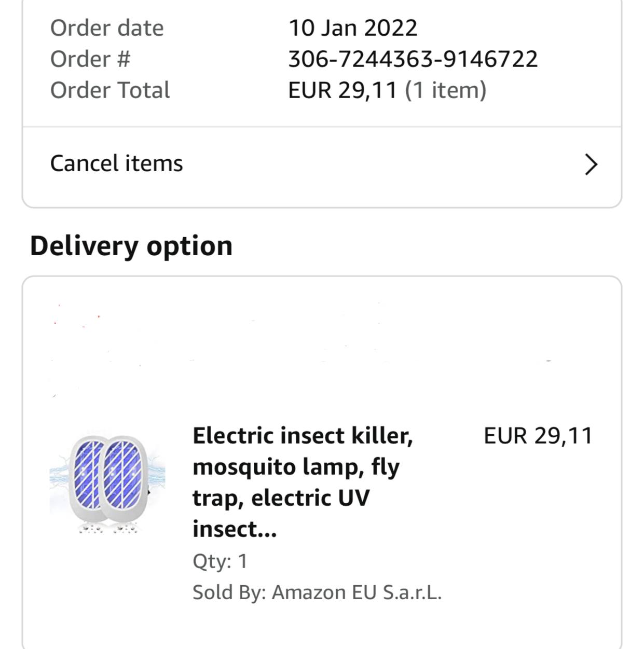Open the Electric insect killer product title
Screen dimensions: 644x649
[303, 436]
